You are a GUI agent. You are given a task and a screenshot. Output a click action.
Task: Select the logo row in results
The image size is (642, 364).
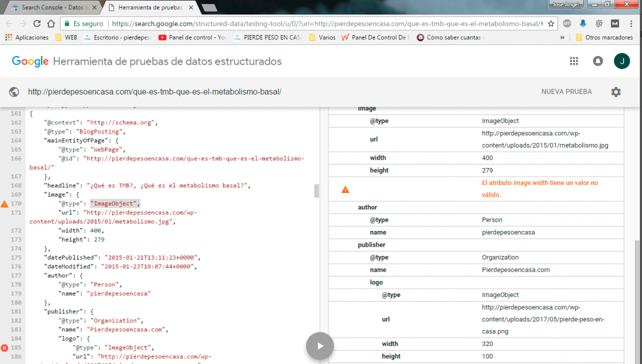(x=476, y=282)
